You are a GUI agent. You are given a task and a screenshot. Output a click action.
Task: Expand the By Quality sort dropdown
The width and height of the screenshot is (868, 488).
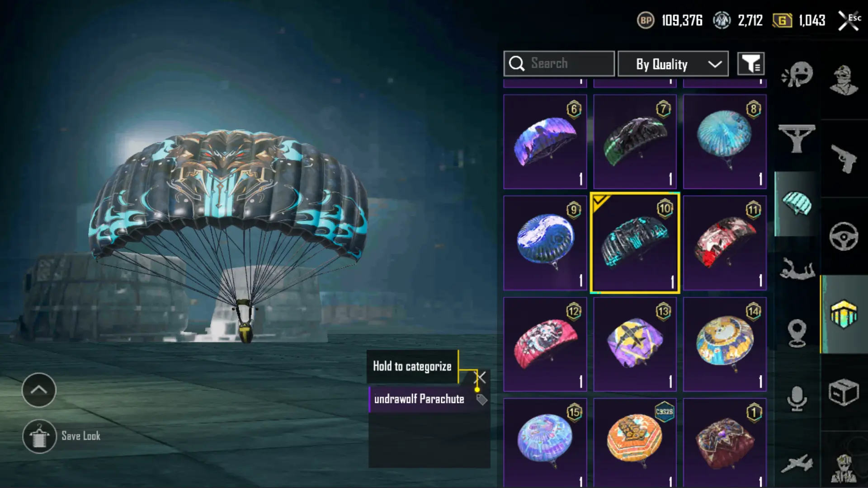pos(673,64)
